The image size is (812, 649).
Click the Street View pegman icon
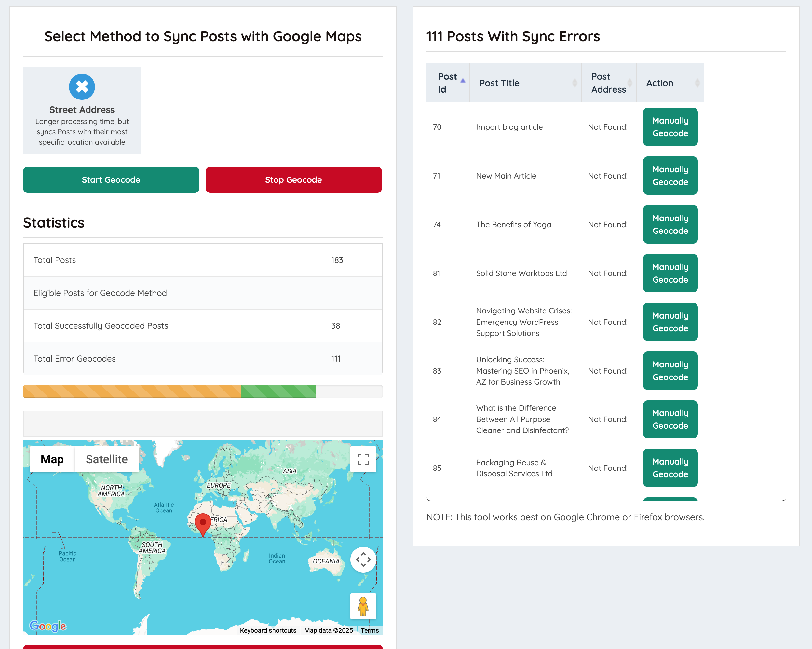(x=363, y=606)
